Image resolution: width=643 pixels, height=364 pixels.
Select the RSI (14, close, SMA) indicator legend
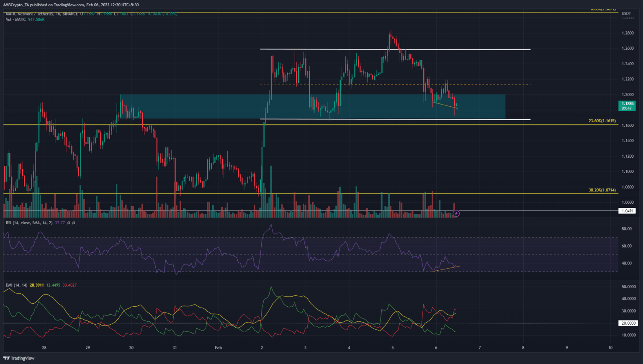(29, 223)
